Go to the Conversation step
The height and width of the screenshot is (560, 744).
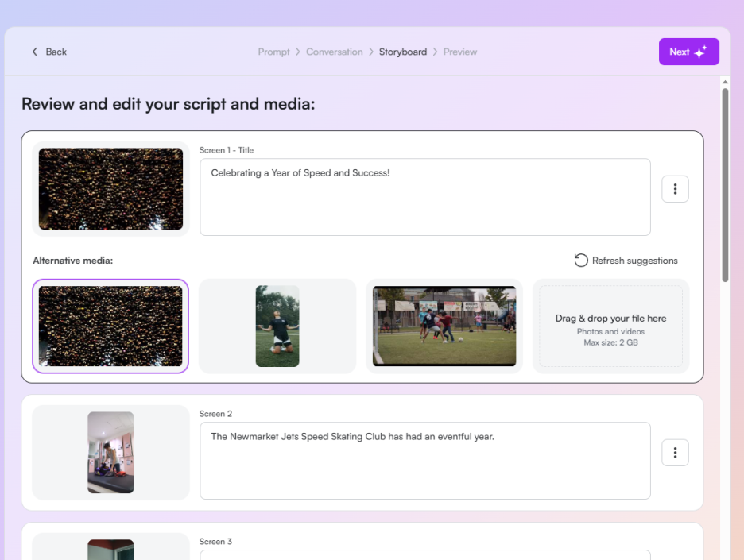coord(334,52)
